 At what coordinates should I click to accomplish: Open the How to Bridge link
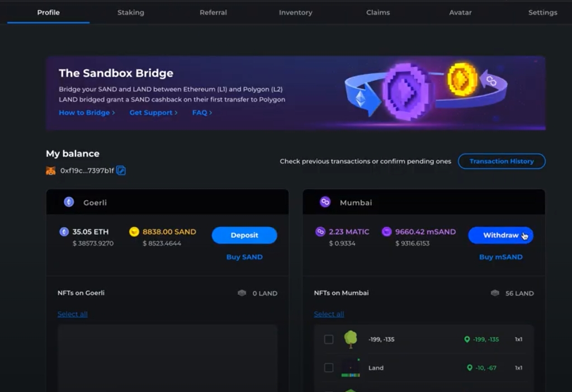87,112
